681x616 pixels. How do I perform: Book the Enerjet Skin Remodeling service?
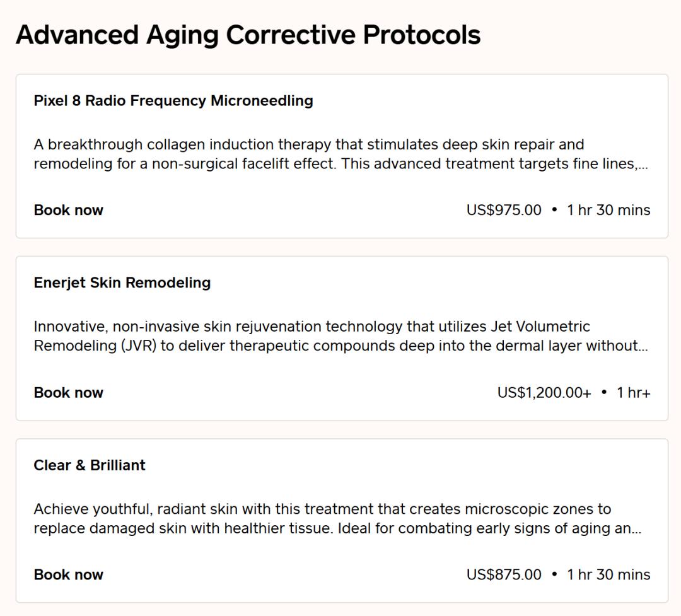(x=68, y=392)
